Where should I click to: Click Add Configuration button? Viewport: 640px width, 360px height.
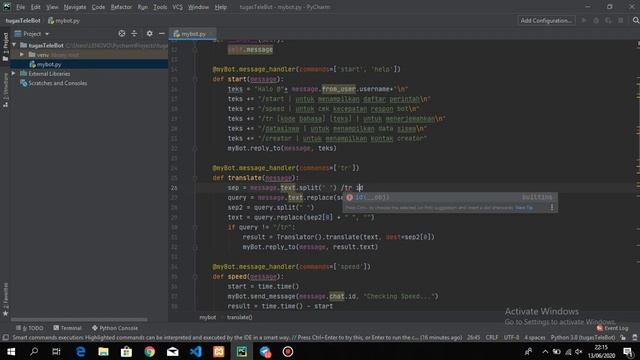546,20
